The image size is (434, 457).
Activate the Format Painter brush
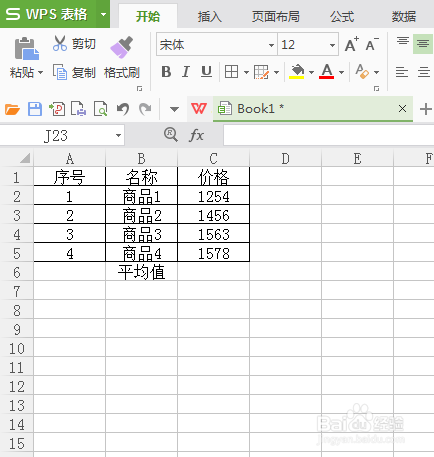(x=121, y=47)
